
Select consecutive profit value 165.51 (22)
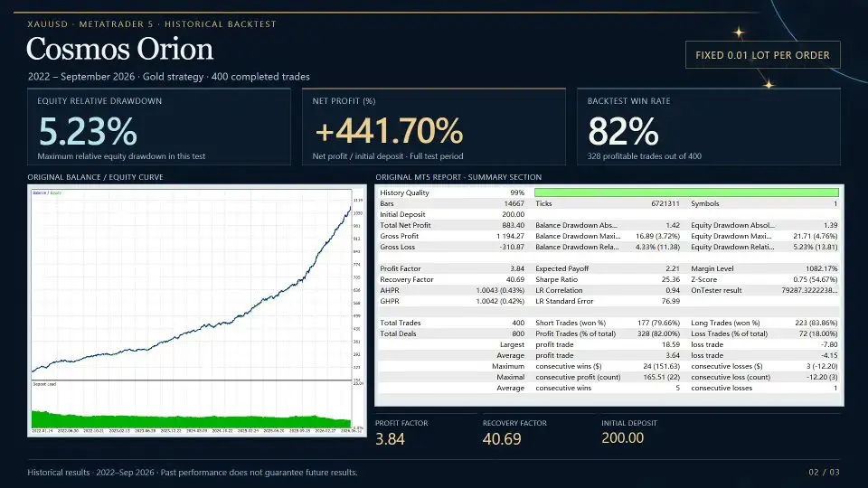662,377
